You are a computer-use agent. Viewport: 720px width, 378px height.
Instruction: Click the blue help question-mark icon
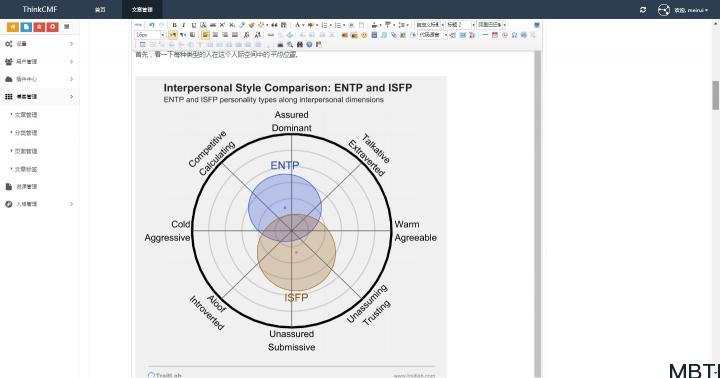[x=309, y=45]
